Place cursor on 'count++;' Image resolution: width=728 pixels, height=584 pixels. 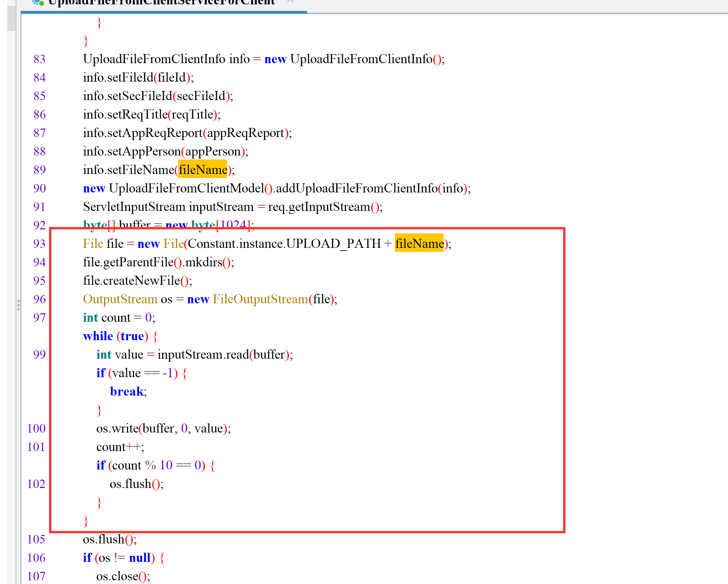point(120,447)
